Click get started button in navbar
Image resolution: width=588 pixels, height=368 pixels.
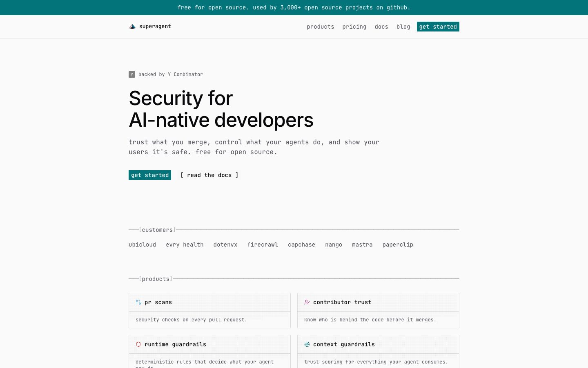pos(438,27)
